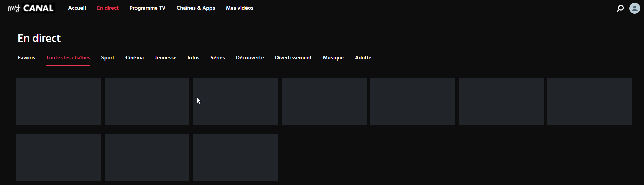The width and height of the screenshot is (644, 185).
Task: Select the Séries tab
Action: (218, 58)
